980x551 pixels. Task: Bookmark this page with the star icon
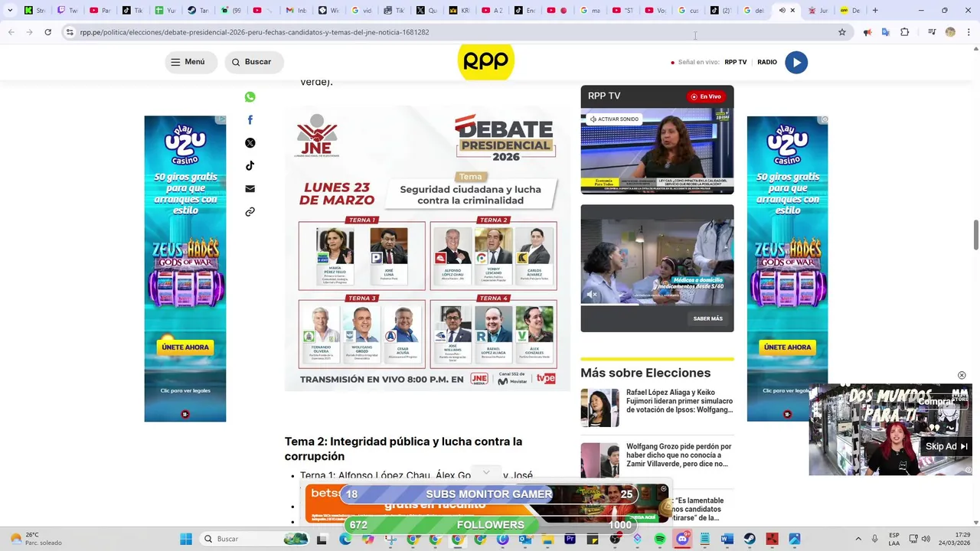(x=842, y=32)
